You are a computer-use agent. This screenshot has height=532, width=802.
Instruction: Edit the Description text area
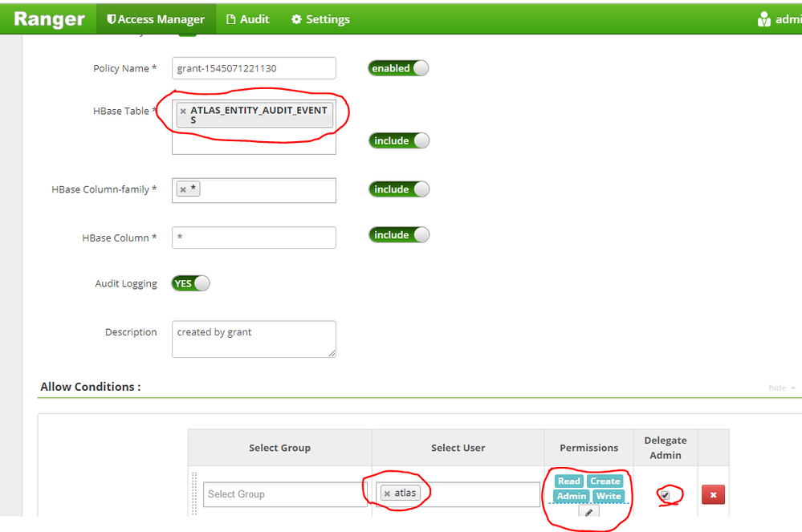[x=254, y=339]
